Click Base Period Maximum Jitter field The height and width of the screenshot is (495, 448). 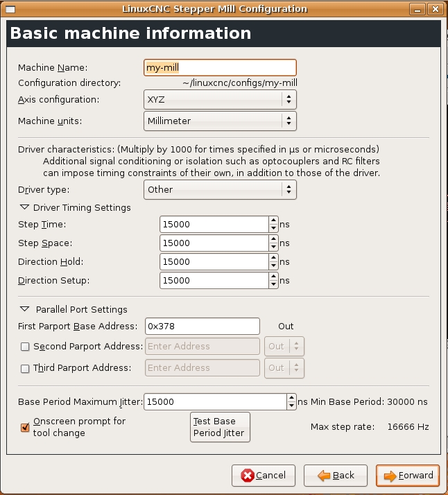click(x=215, y=402)
